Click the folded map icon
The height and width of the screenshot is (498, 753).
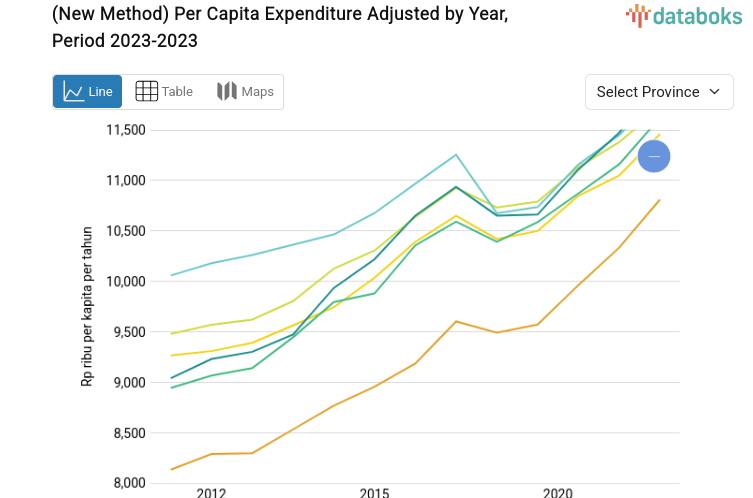coord(227,92)
